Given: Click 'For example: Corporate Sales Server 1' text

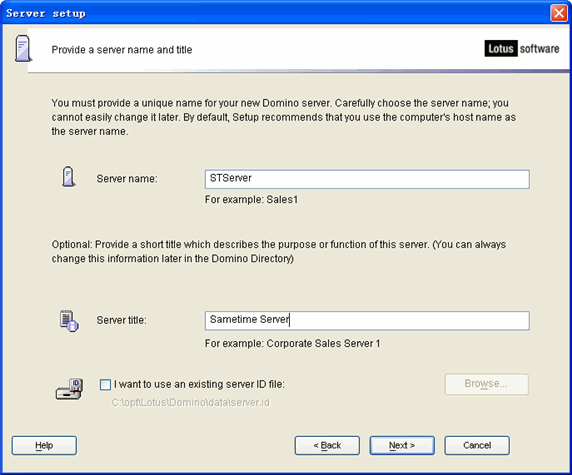Looking at the screenshot, I should click(292, 343).
